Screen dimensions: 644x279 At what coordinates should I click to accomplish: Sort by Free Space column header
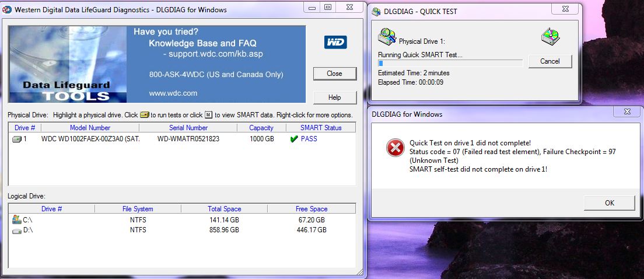311,209
